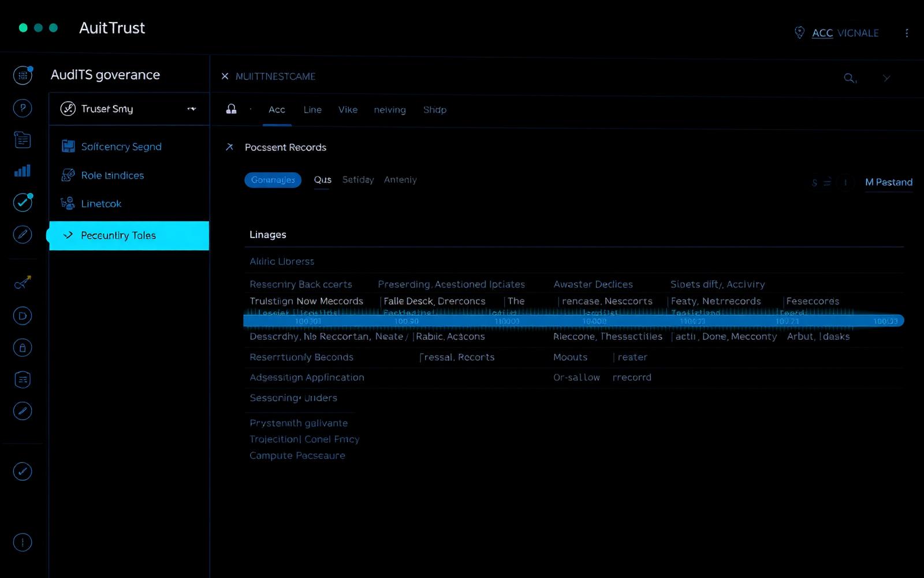Switch to the Vike tab
Screen dimensions: 924x578
tap(348, 110)
